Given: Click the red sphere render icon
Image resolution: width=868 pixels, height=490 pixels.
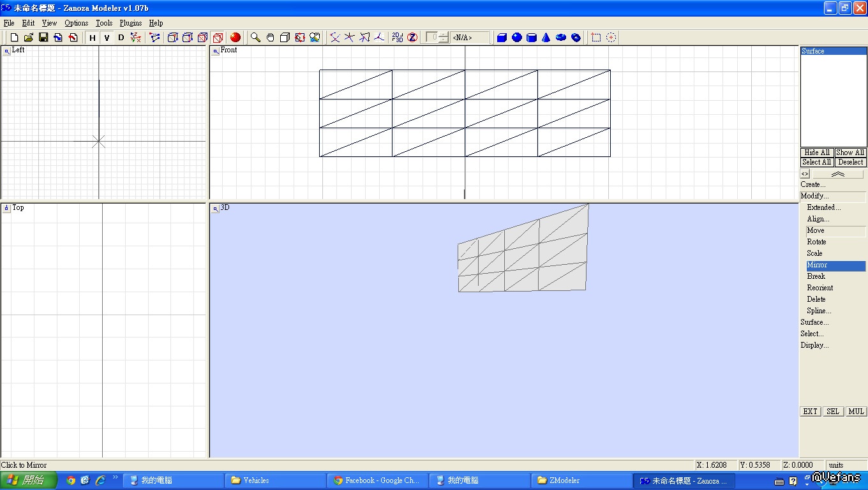Looking at the screenshot, I should [236, 38].
